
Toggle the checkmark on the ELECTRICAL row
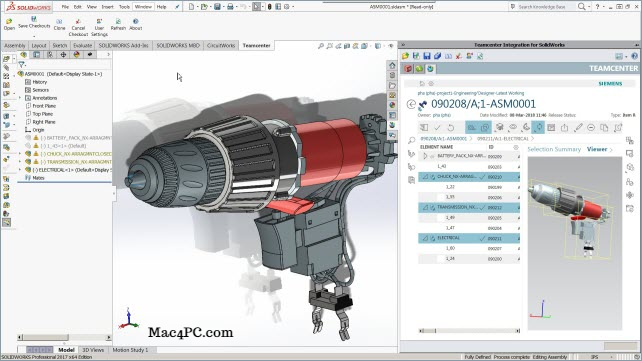click(482, 238)
